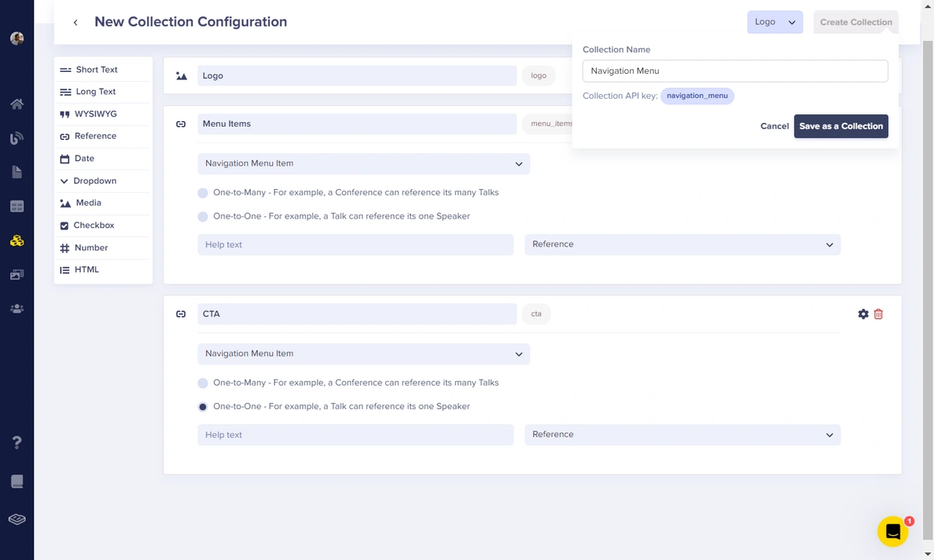Click the media icon beside Logo field
This screenshot has width=934, height=560.
coord(181,76)
